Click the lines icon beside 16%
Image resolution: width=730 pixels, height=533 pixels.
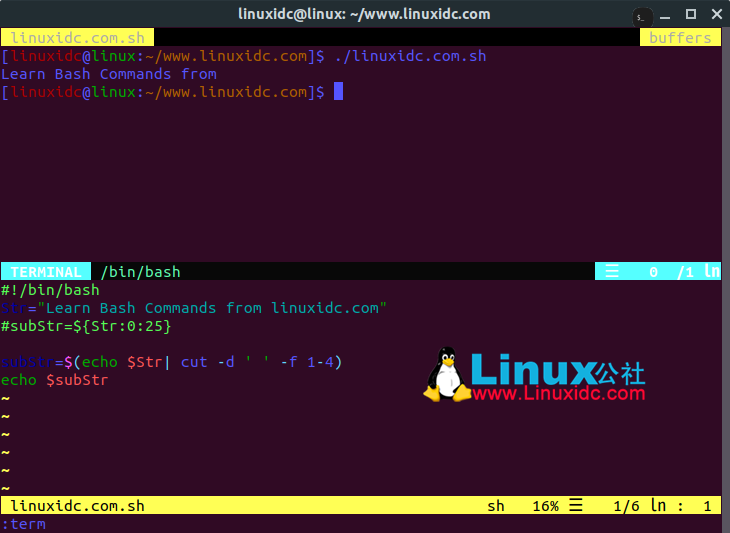pos(576,505)
